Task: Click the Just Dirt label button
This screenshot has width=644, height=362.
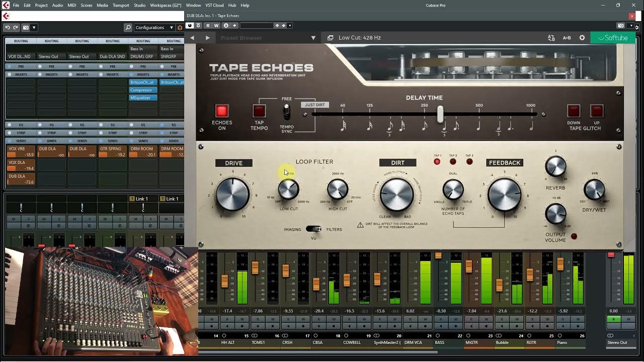Action: (315, 105)
